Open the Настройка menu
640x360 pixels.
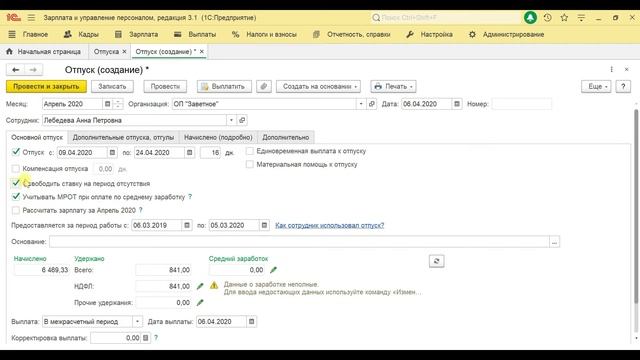click(x=429, y=35)
